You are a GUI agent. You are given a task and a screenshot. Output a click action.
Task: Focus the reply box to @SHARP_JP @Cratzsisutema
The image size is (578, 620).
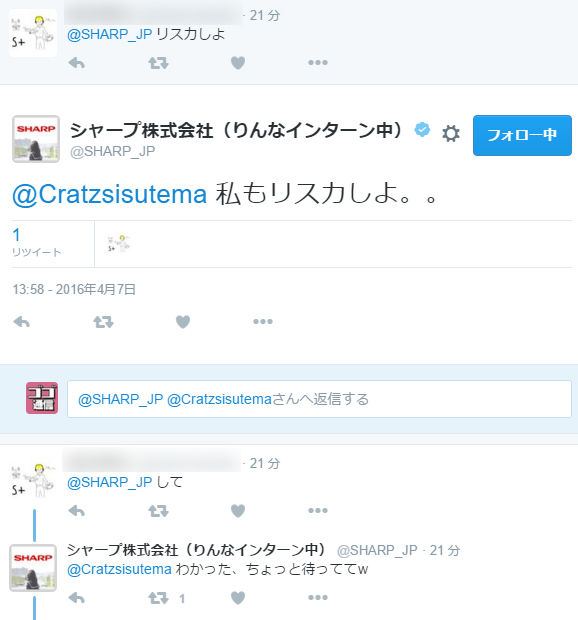click(319, 399)
